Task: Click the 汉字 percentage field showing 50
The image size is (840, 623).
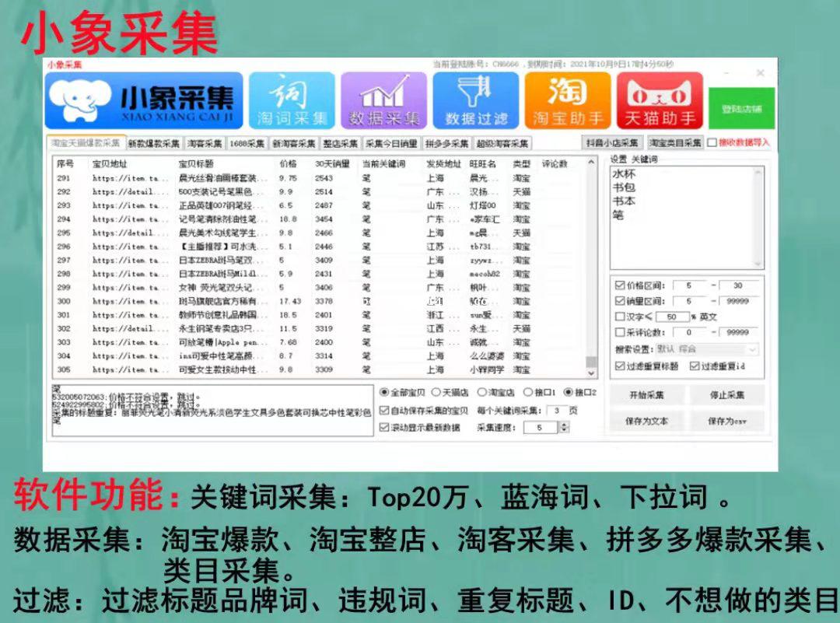Action: point(671,317)
